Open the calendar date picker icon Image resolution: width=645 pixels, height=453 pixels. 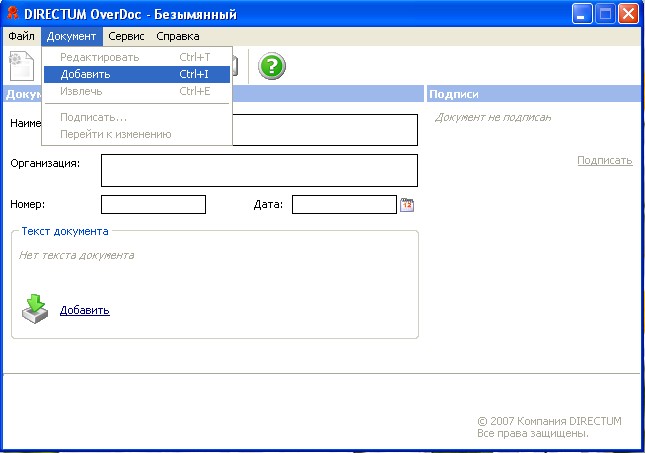[407, 204]
